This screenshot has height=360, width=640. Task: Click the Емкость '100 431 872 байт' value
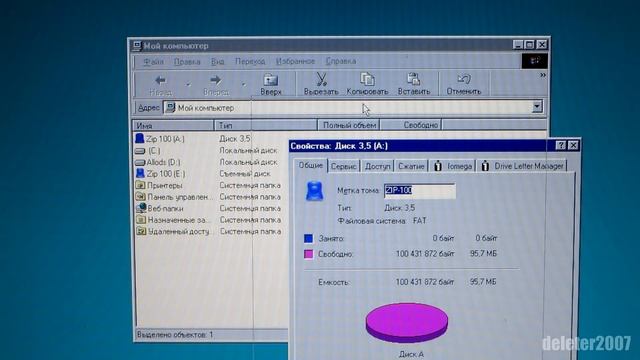tap(424, 282)
